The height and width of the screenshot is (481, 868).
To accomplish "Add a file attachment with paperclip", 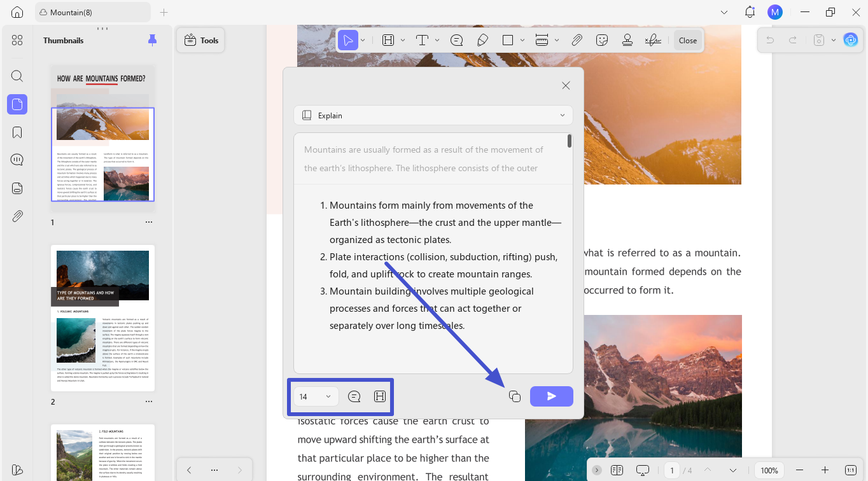I will tap(577, 40).
